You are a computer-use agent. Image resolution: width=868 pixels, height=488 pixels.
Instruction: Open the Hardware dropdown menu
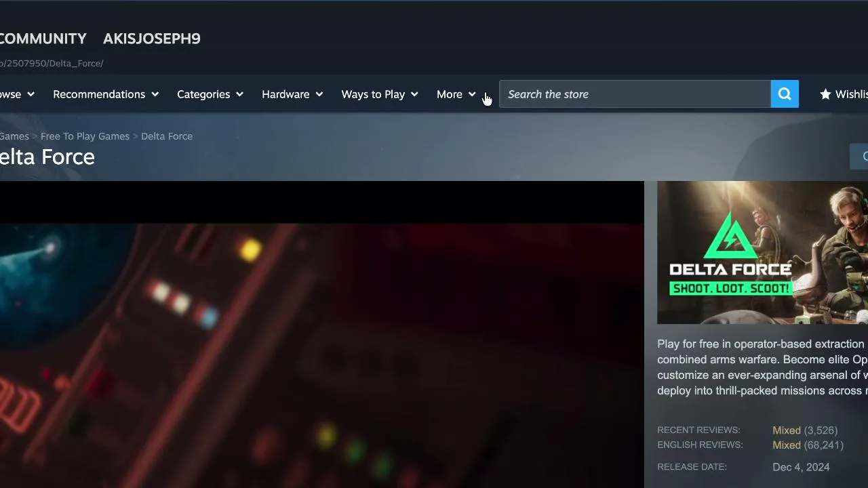click(292, 94)
